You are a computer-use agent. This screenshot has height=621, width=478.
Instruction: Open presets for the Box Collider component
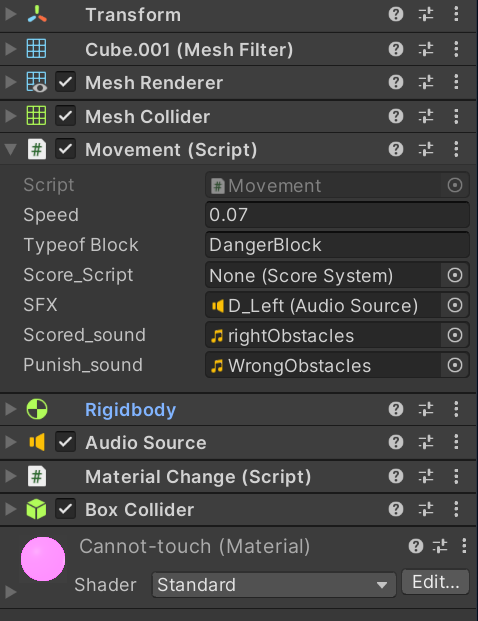(x=426, y=509)
